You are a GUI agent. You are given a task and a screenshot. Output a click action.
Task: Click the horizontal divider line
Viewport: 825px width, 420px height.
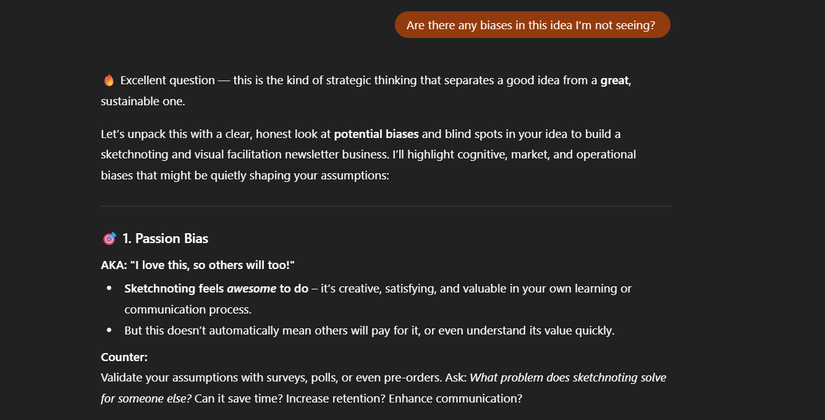(385, 206)
